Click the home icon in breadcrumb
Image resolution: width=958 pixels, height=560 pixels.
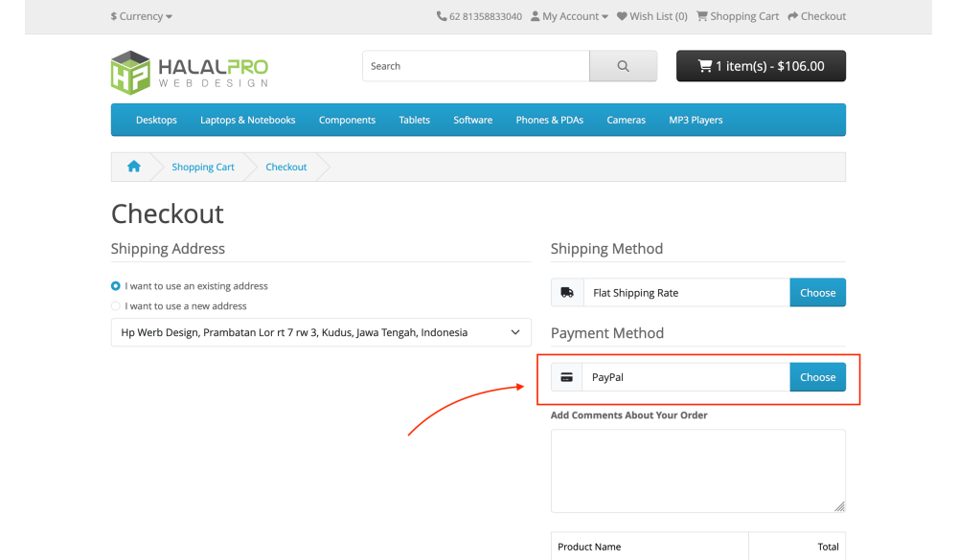click(134, 167)
